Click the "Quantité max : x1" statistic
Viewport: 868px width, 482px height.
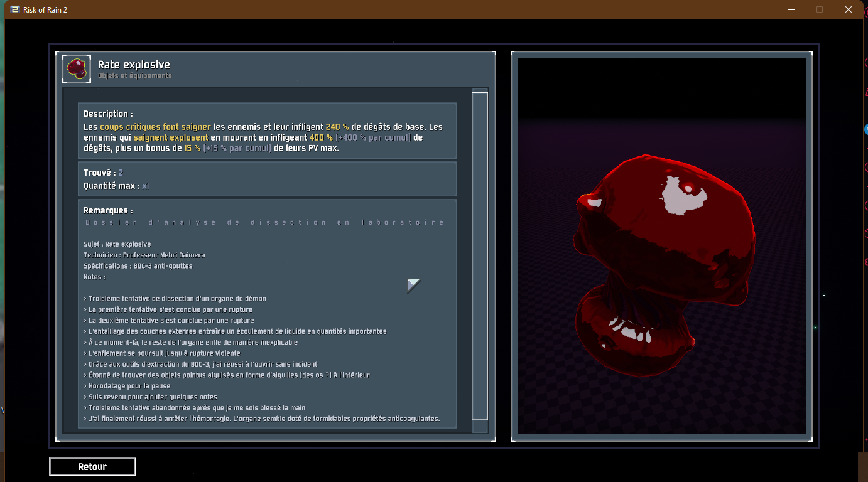pyautogui.click(x=116, y=186)
